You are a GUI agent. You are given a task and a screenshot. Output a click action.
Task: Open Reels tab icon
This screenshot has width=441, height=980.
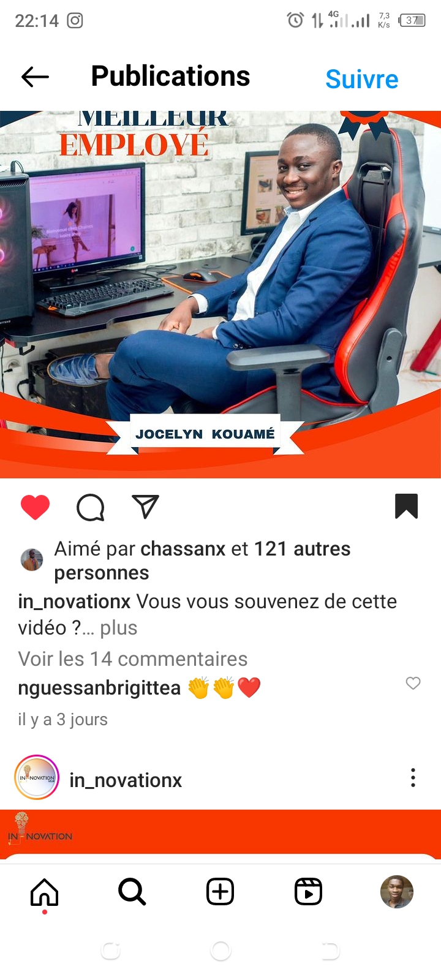(x=308, y=892)
